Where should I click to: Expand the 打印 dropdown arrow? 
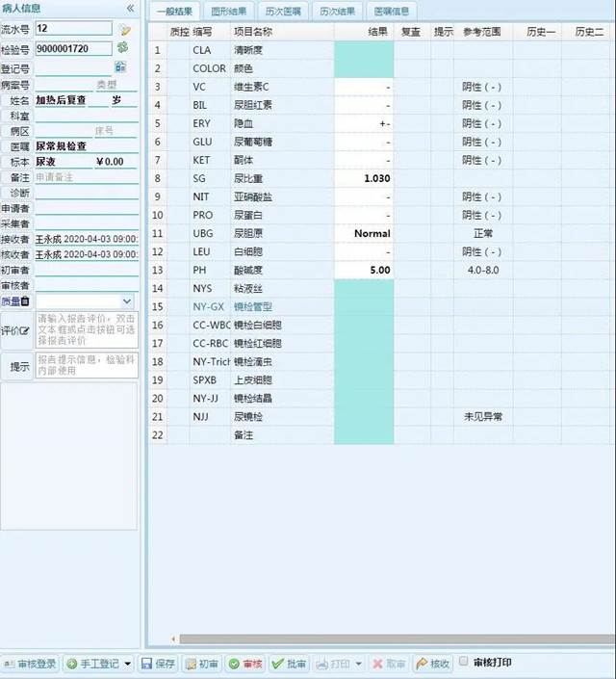tap(358, 664)
